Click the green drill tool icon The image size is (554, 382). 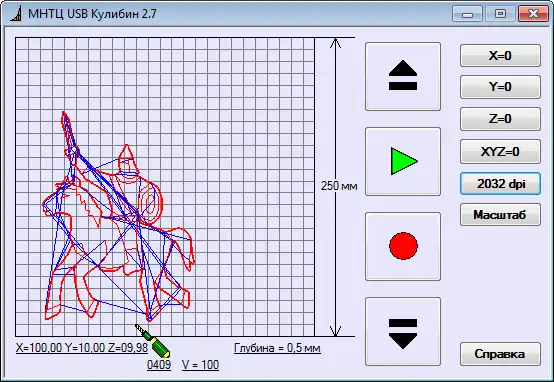pyautogui.click(x=153, y=341)
